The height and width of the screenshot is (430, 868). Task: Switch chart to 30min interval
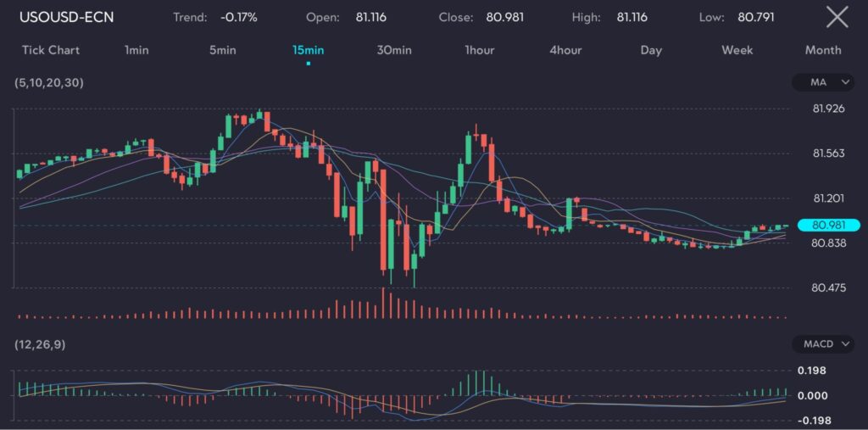coord(394,50)
